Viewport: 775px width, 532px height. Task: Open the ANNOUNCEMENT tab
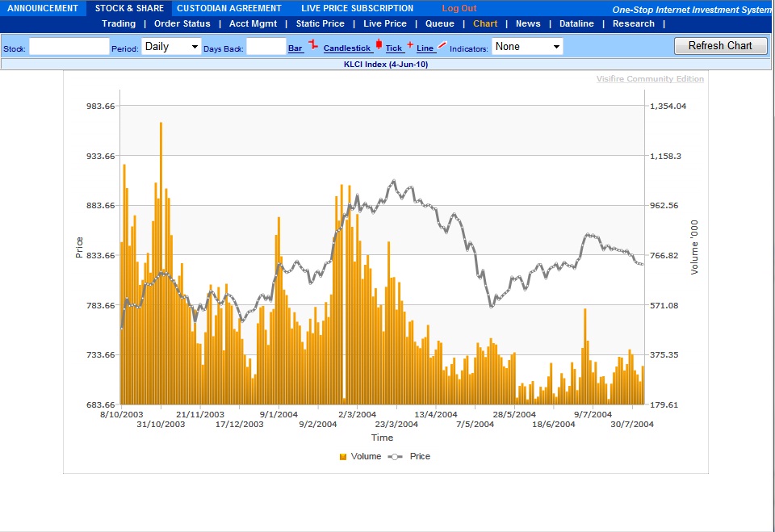coord(43,8)
